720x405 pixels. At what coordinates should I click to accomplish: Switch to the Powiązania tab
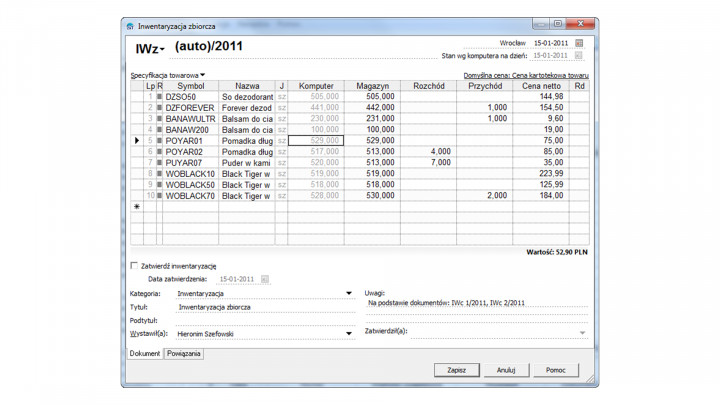(x=184, y=354)
